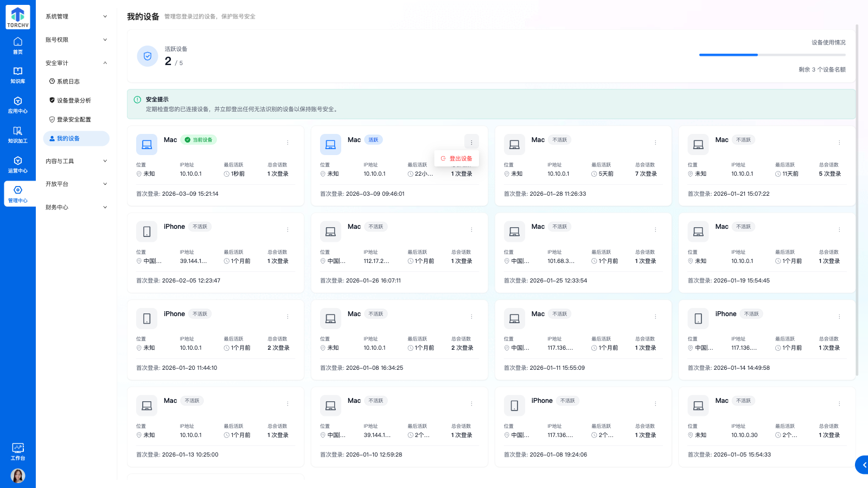The width and height of the screenshot is (868, 488).
Task: Collapse the 安全审计 menu section
Action: pyautogui.click(x=76, y=63)
